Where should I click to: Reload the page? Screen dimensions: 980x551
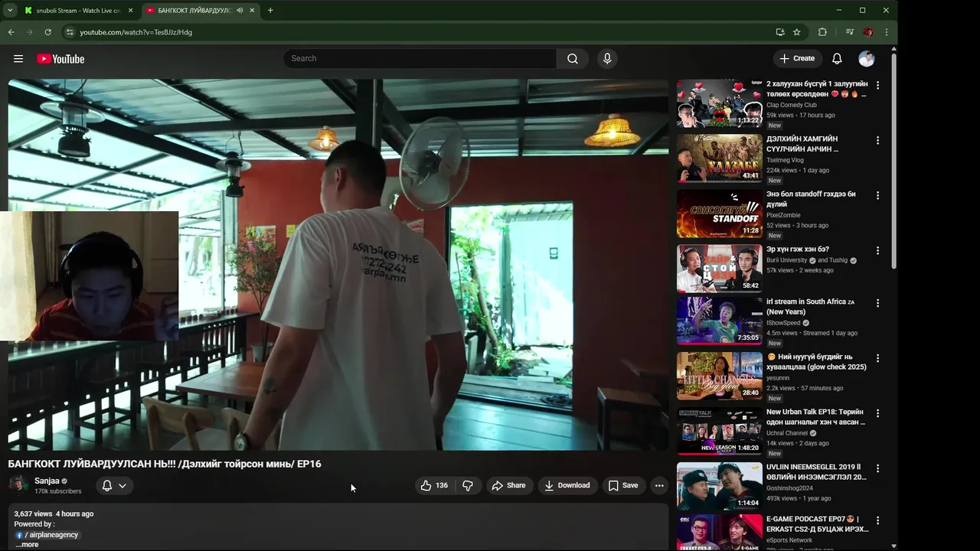(47, 32)
